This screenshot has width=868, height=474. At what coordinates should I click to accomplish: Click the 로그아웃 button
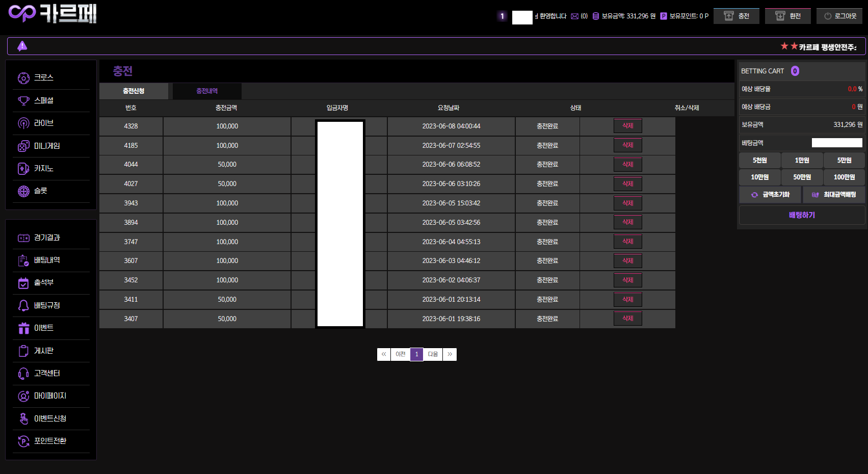coord(839,16)
